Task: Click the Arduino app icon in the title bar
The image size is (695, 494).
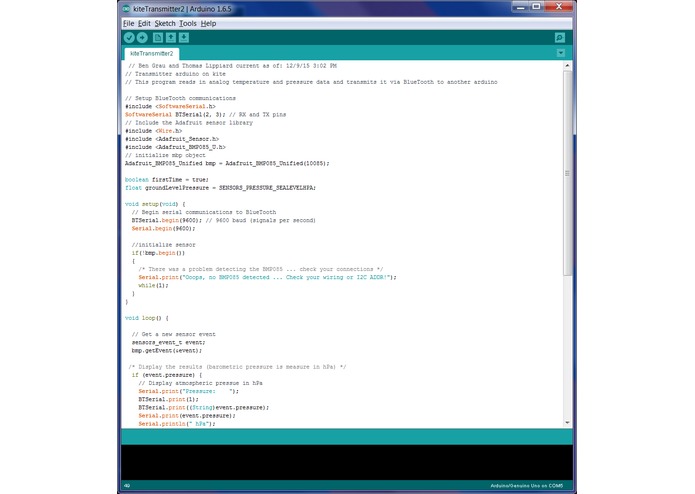Action: 126,8
